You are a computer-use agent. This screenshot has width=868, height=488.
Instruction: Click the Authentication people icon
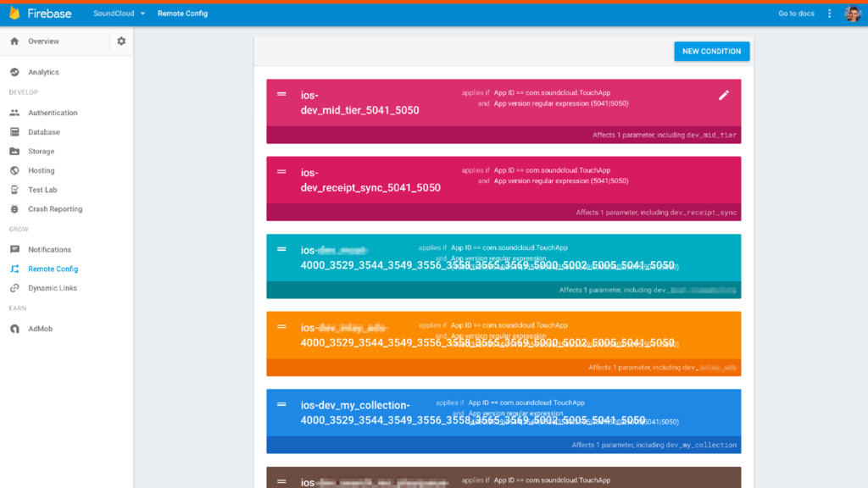pos(14,113)
